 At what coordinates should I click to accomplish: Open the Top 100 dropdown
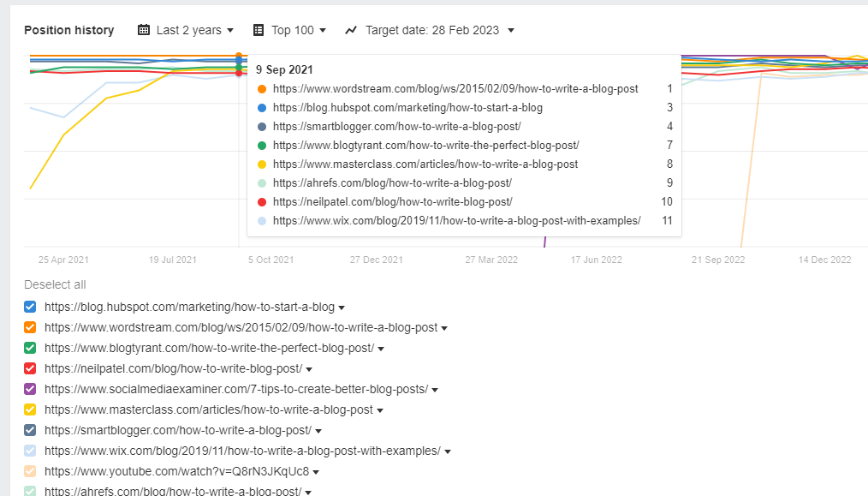click(291, 29)
